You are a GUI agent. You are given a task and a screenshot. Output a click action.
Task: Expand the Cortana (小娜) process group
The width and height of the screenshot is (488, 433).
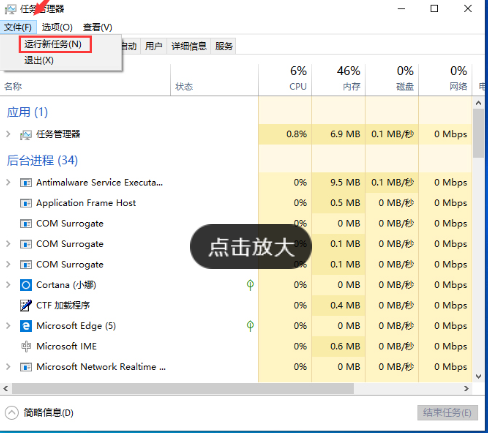pos(8,285)
